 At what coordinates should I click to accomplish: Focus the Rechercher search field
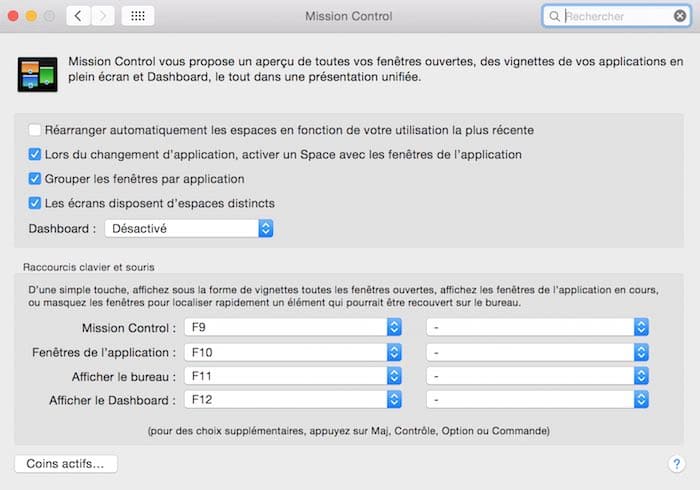coord(618,16)
